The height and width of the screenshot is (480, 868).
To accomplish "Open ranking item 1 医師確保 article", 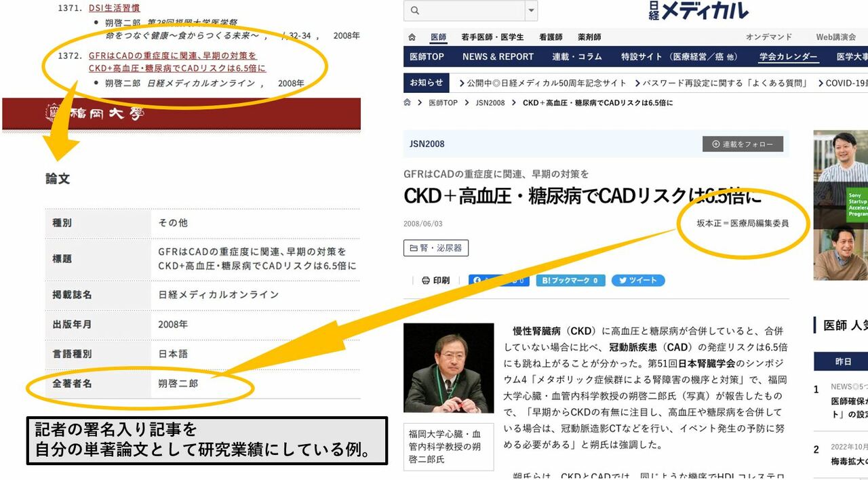I will [849, 407].
